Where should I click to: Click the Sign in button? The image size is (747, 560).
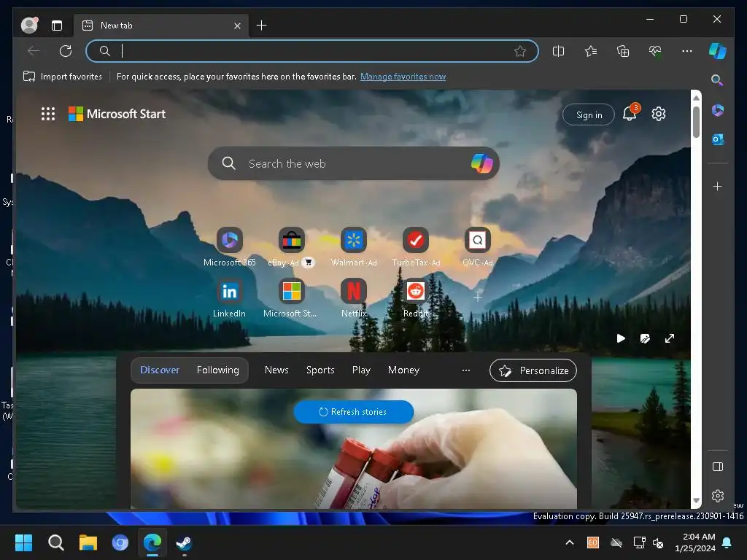(589, 114)
